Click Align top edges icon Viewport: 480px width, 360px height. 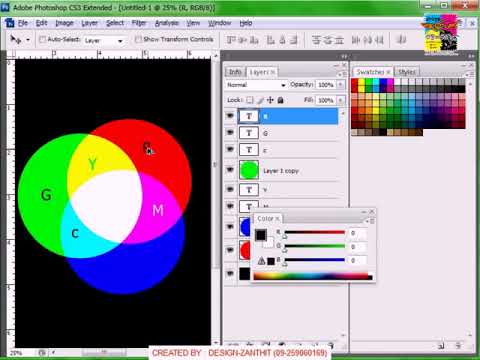tap(231, 40)
